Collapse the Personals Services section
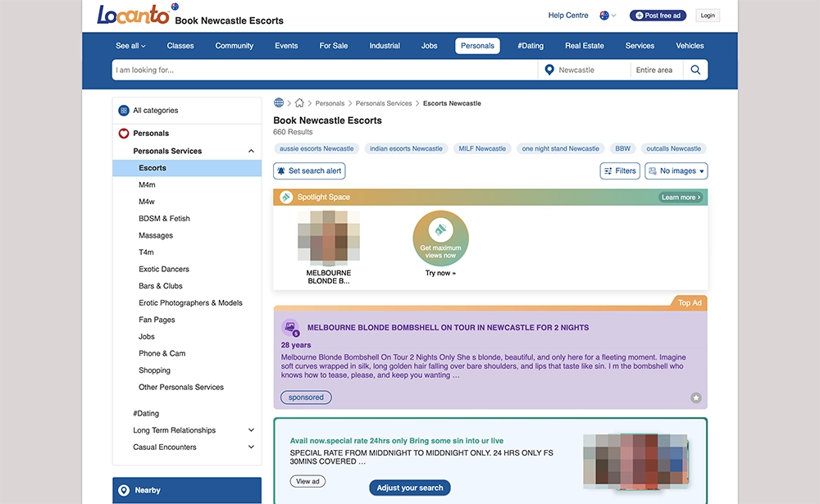The width and height of the screenshot is (820, 504). coord(251,152)
